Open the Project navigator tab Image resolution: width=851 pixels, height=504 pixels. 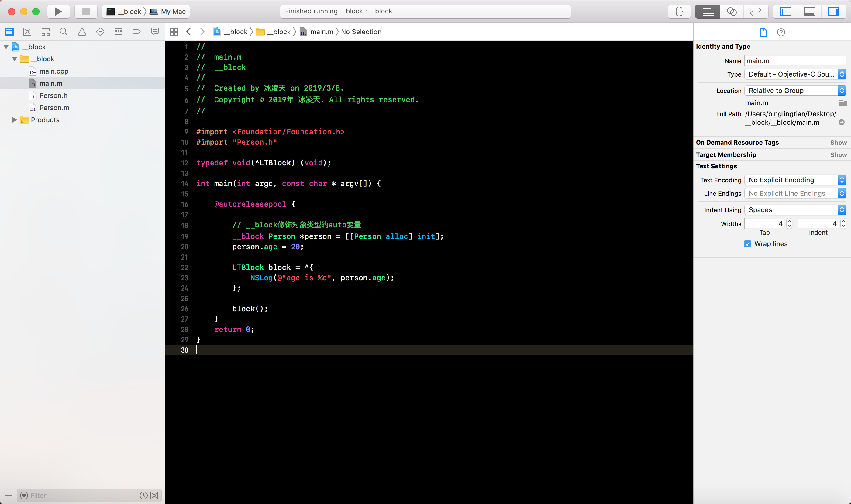[x=9, y=32]
